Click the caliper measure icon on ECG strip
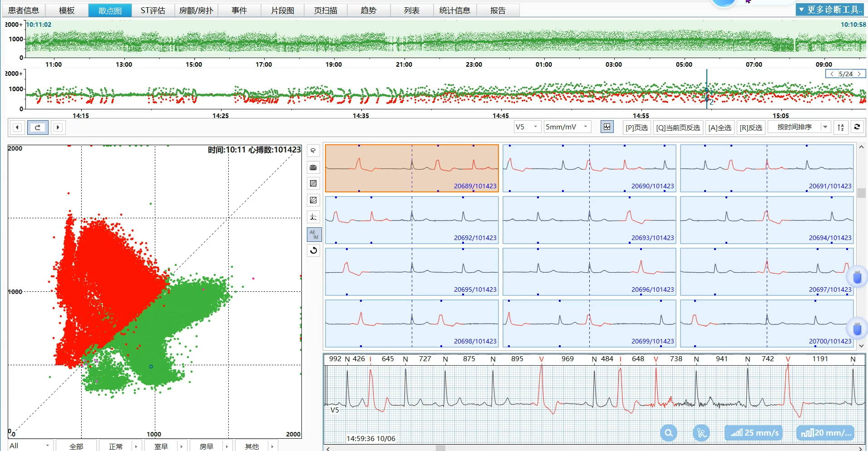This screenshot has width=868, height=451. (701, 433)
